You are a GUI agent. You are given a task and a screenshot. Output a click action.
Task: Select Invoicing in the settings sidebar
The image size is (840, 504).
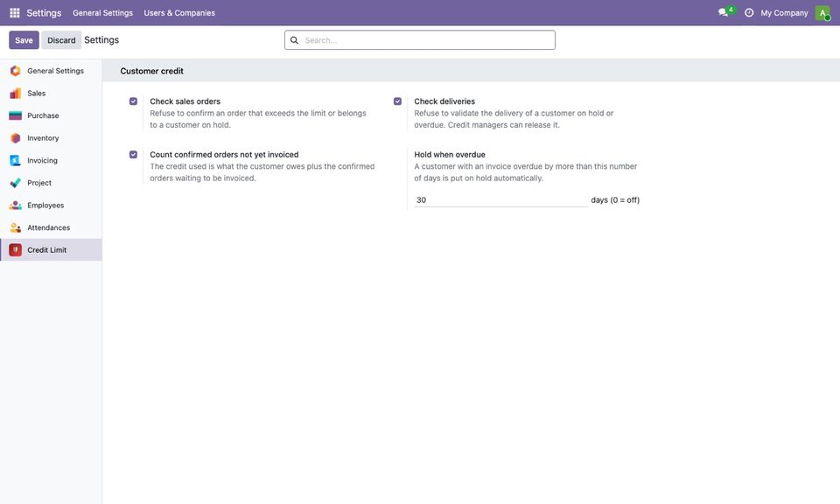[x=51, y=161]
